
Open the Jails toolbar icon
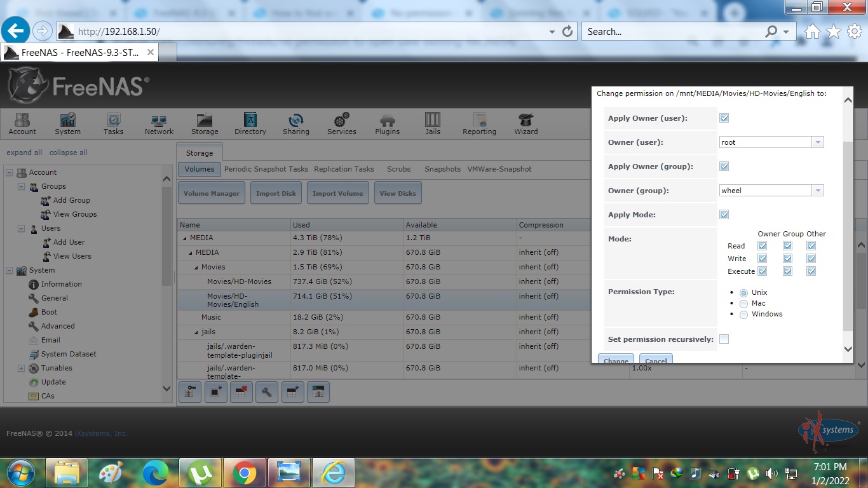pyautogui.click(x=433, y=124)
